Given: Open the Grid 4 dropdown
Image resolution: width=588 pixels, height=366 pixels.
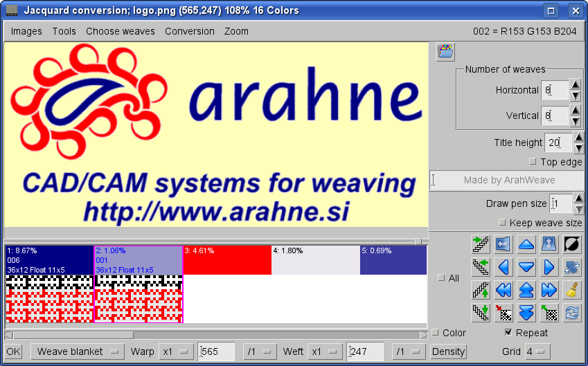Looking at the screenshot, I should click(537, 351).
